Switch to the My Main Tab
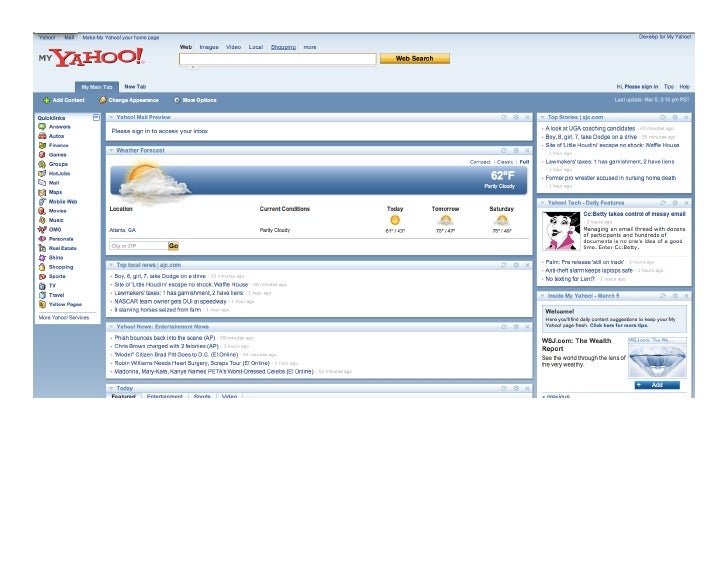728x563 pixels. pos(97,87)
